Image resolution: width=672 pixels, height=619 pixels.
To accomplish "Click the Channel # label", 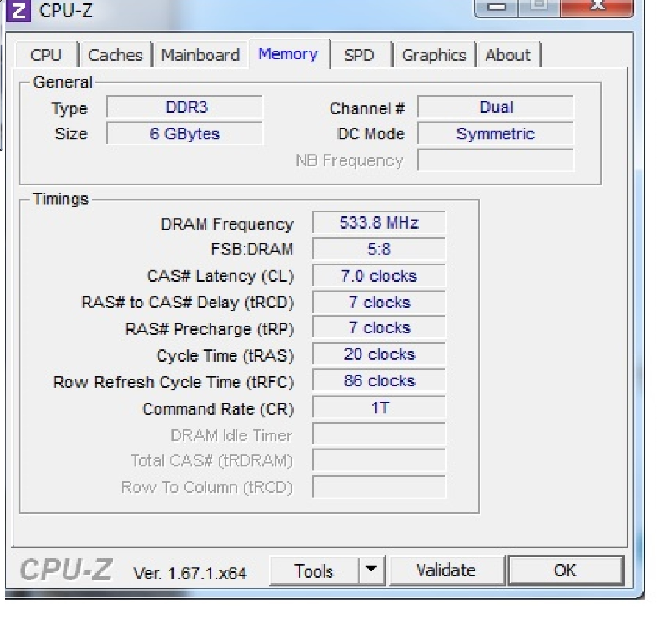I will pos(368,108).
